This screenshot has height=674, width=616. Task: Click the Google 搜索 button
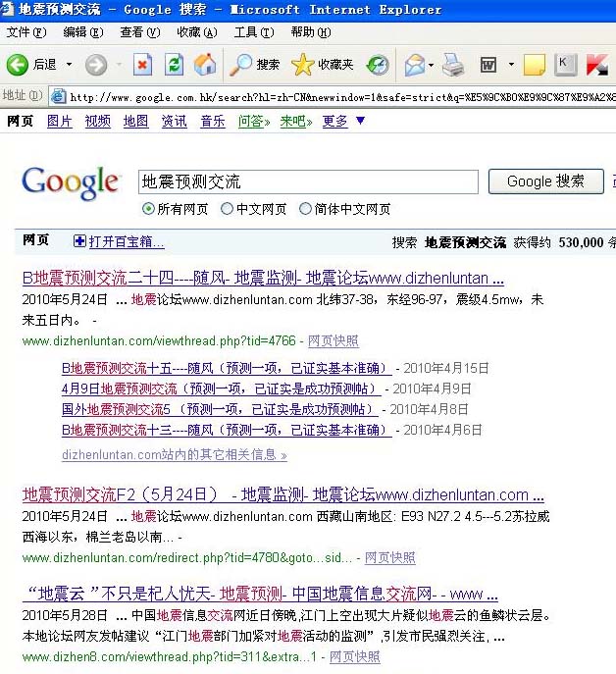pyautogui.click(x=546, y=181)
